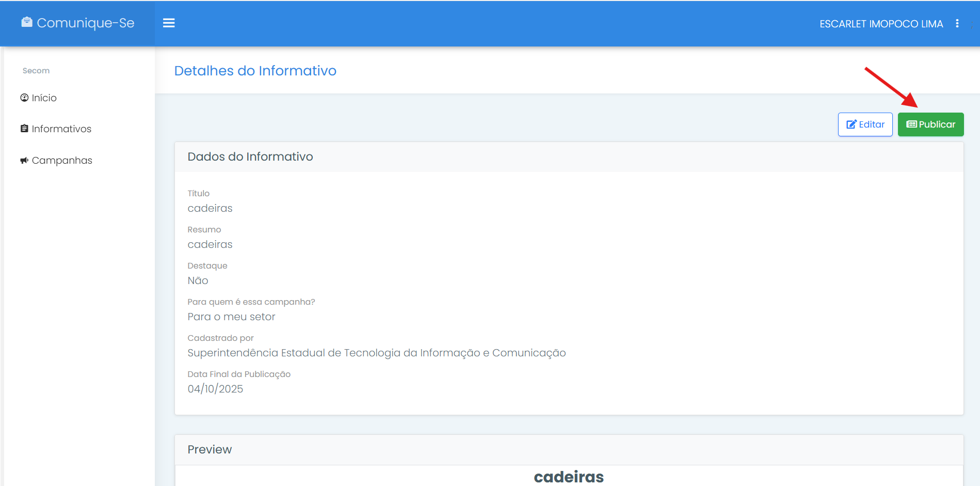Image resolution: width=980 pixels, height=486 pixels.
Task: Click the newspaper icon in Publicar button
Action: pyautogui.click(x=911, y=124)
